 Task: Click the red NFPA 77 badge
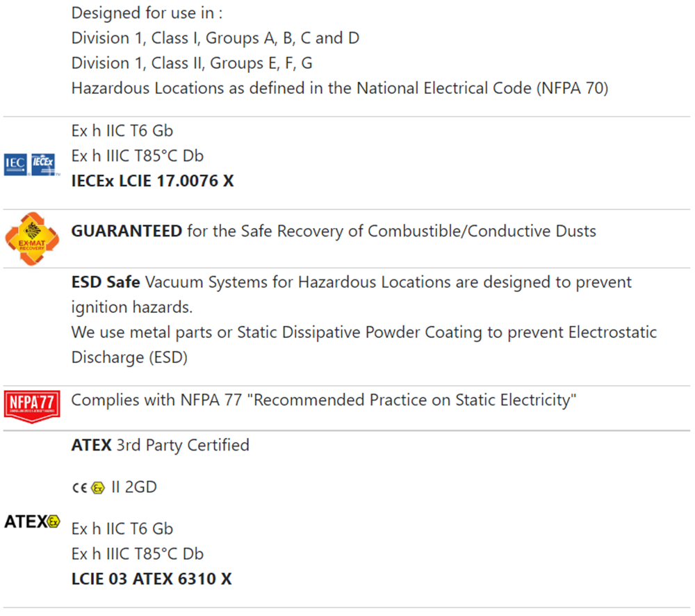pos(32,406)
